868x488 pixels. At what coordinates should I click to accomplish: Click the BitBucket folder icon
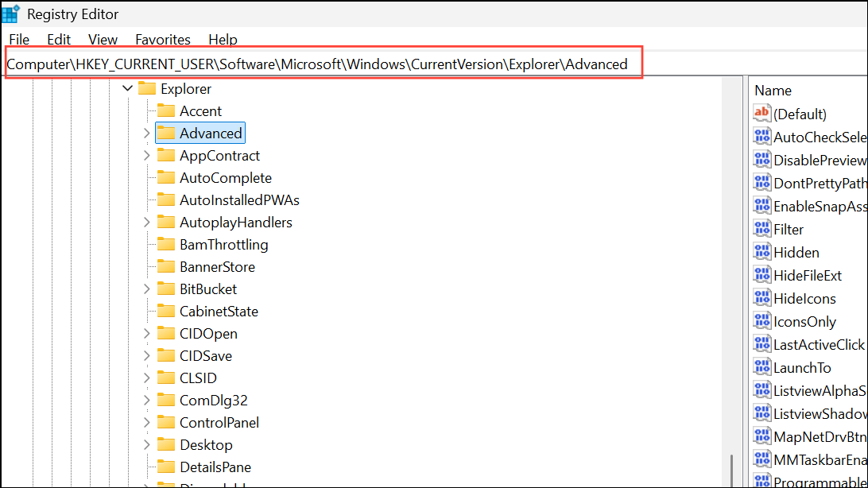point(166,289)
